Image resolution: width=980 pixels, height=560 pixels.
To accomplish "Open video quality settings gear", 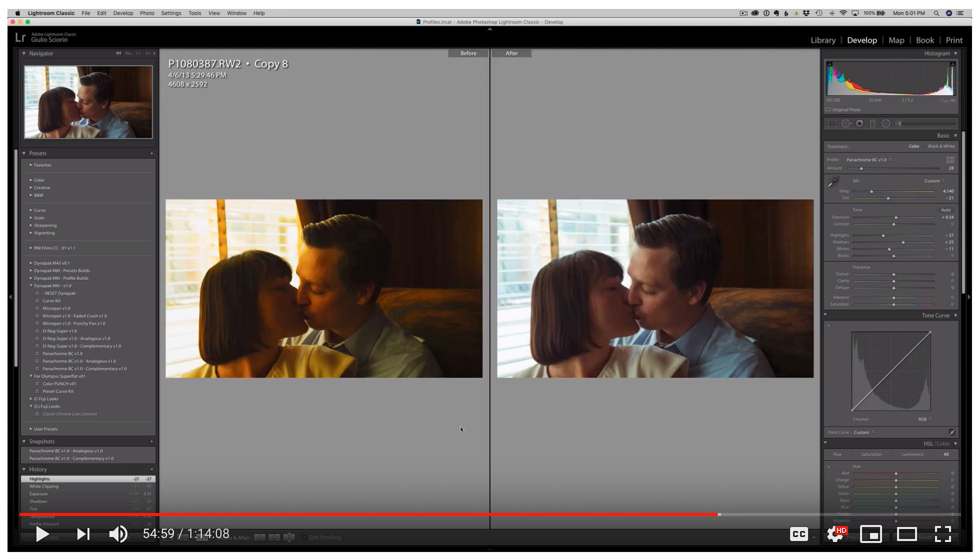I will click(836, 534).
